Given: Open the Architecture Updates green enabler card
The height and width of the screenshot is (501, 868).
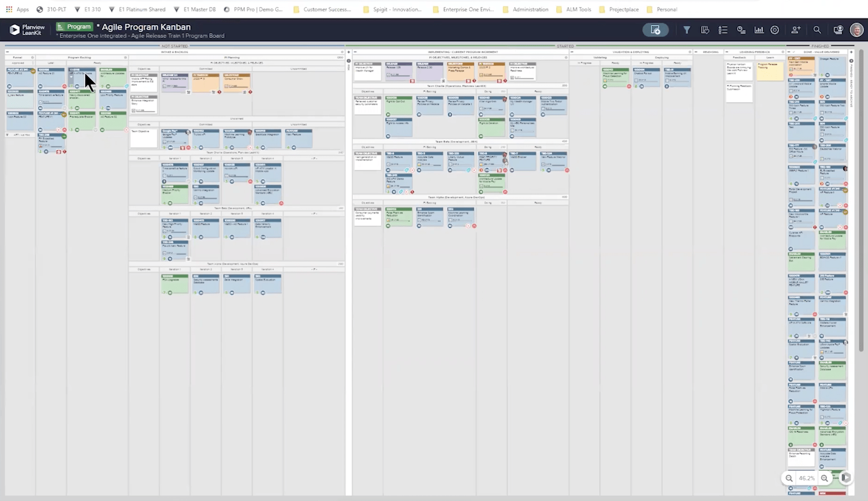Looking at the screenshot, I should [113, 78].
